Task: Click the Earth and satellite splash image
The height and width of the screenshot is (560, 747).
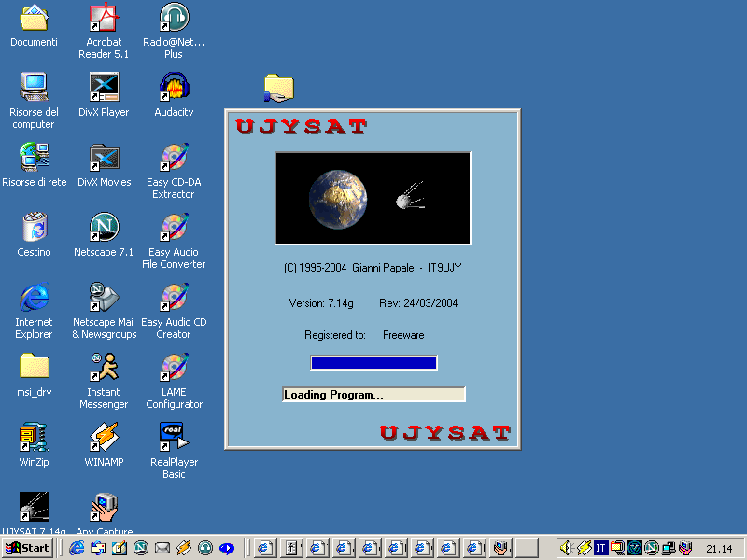Action: pos(373,198)
